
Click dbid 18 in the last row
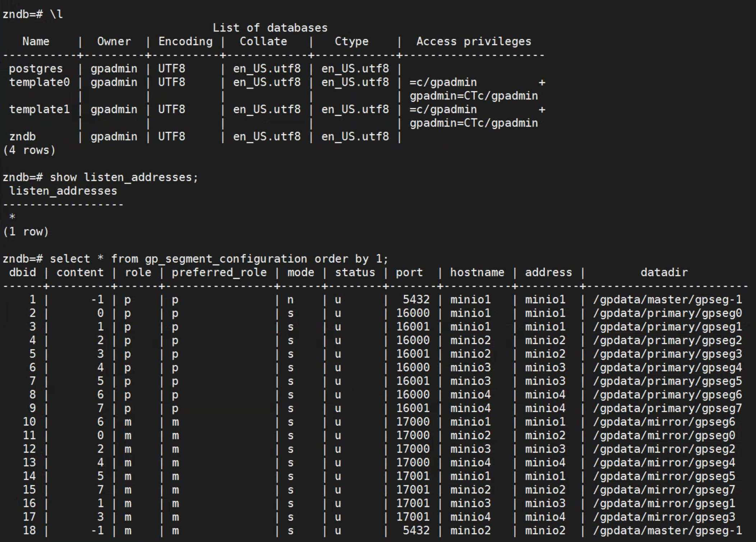(x=29, y=531)
